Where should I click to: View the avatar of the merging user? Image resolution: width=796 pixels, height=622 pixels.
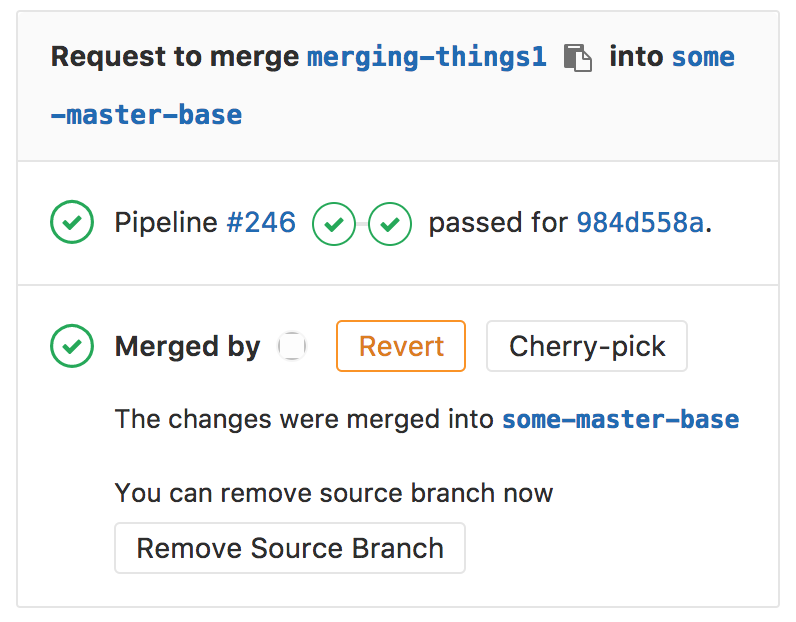[292, 347]
